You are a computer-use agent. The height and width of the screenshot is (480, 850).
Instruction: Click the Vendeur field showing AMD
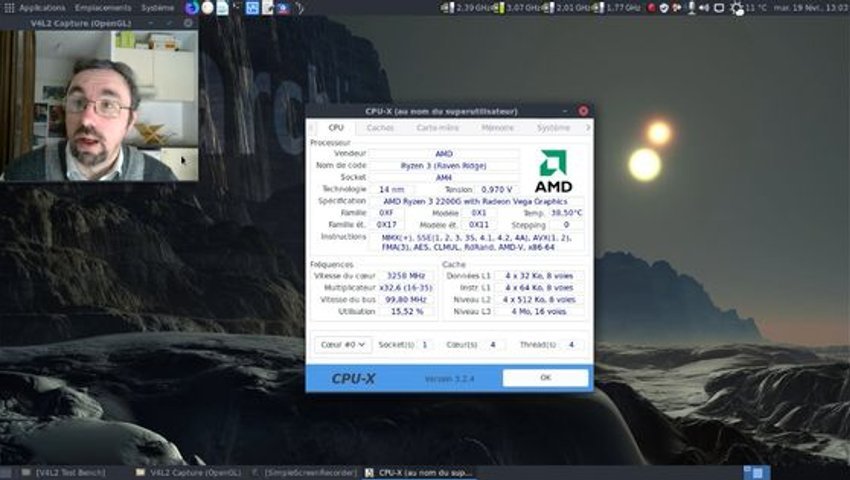click(x=443, y=154)
